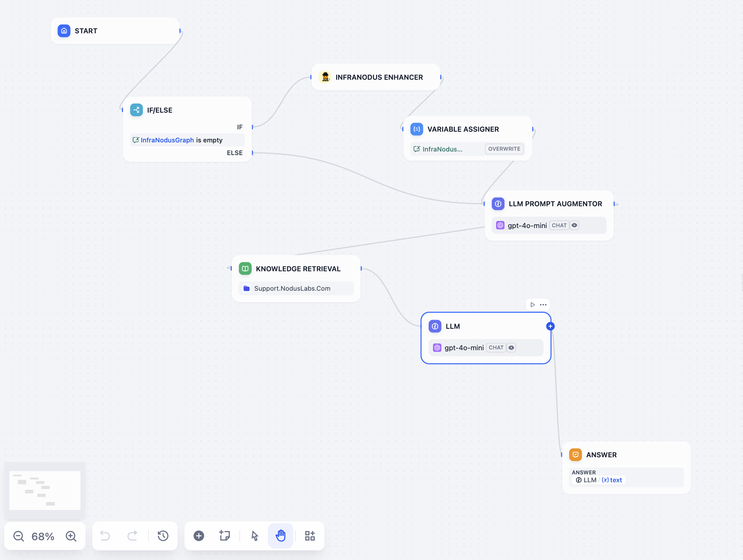This screenshot has height=560, width=743.
Task: Click the IF/ELSE branch icon
Action: coord(137,110)
